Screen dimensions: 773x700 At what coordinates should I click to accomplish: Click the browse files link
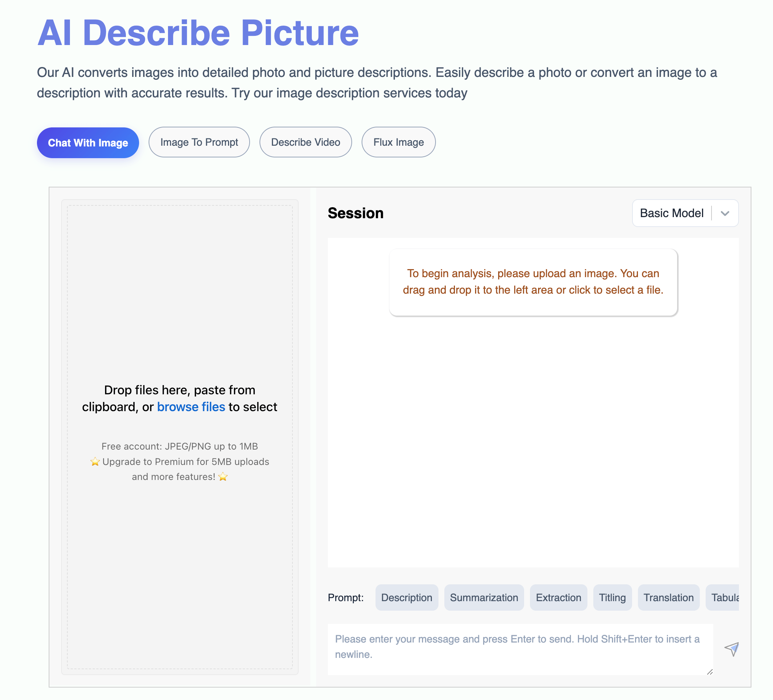pos(191,407)
